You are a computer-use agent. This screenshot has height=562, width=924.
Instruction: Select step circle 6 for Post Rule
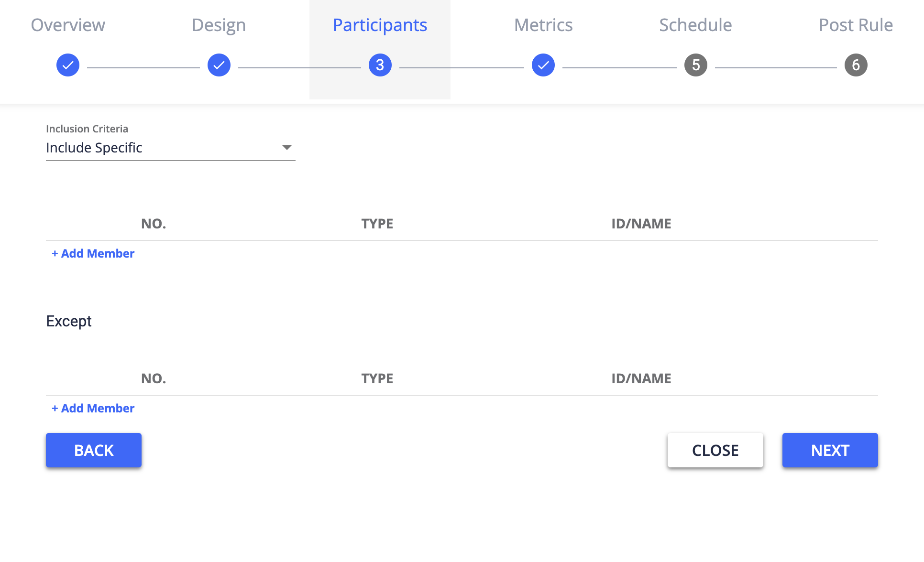(x=856, y=65)
